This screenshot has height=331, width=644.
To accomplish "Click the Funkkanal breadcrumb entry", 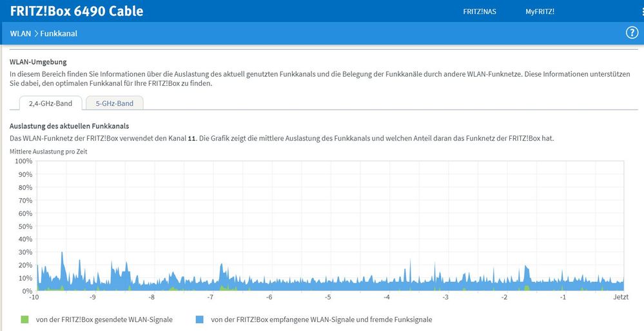I will [x=59, y=34].
